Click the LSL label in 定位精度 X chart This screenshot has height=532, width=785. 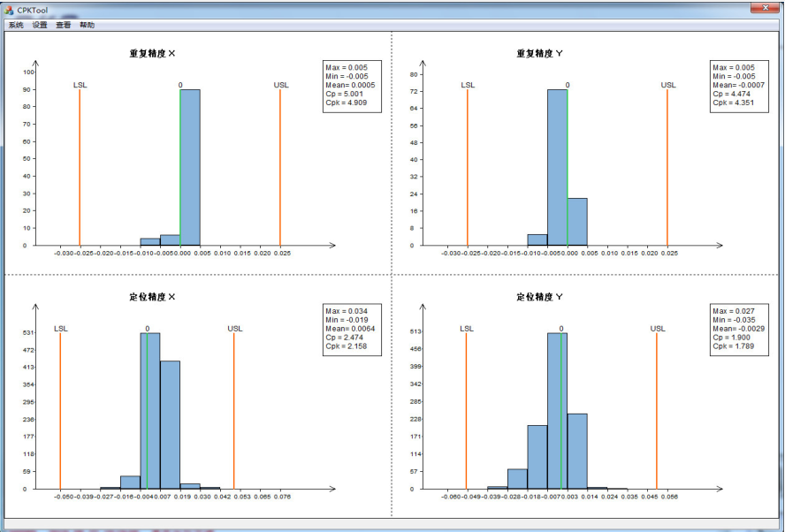(x=60, y=329)
